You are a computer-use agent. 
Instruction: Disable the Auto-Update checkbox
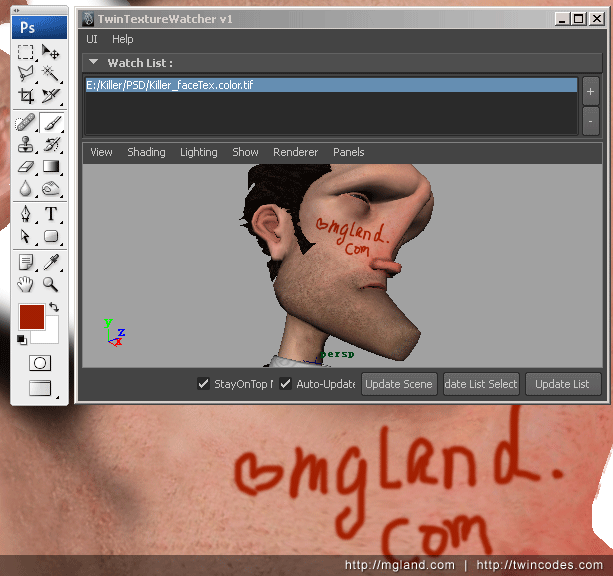tap(286, 384)
